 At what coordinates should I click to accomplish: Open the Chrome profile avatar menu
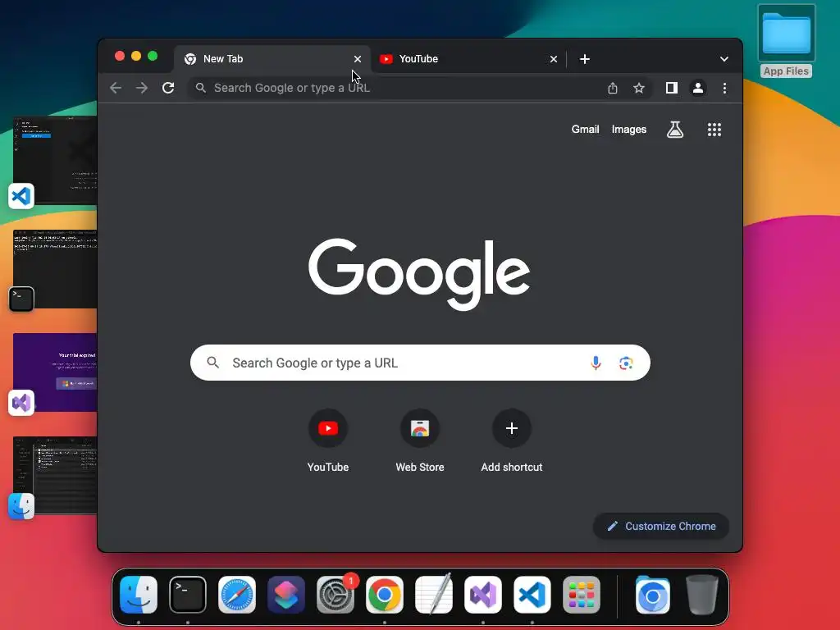pyautogui.click(x=698, y=88)
